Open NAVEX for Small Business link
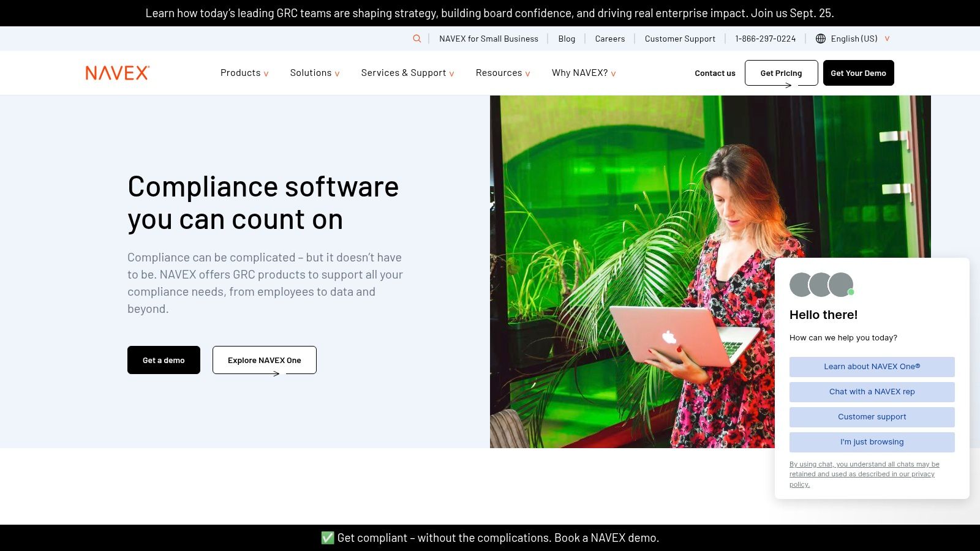Viewport: 980px width, 551px height. tap(489, 39)
